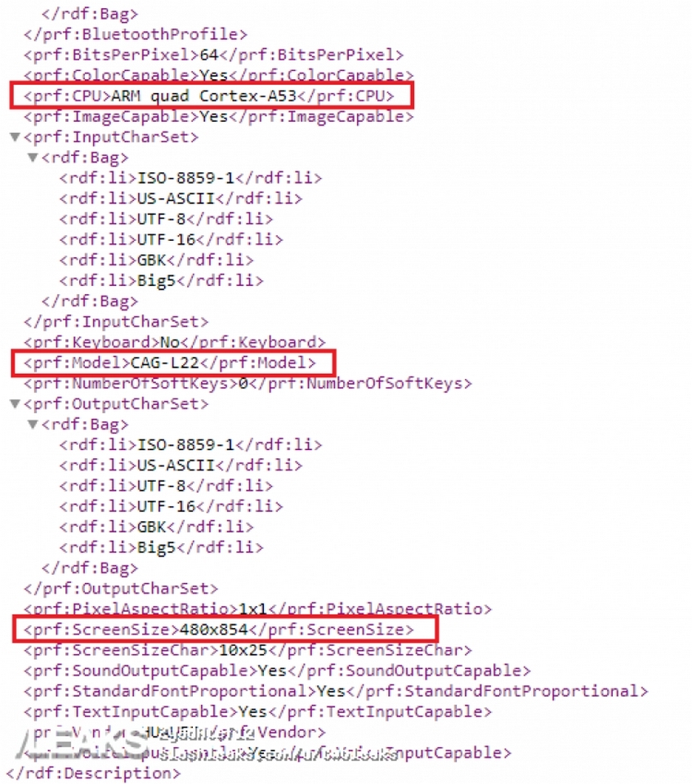The width and height of the screenshot is (692, 784).
Task: Click the prf:NumberOfSoftKeys 0 line
Action: pyautogui.click(x=248, y=383)
